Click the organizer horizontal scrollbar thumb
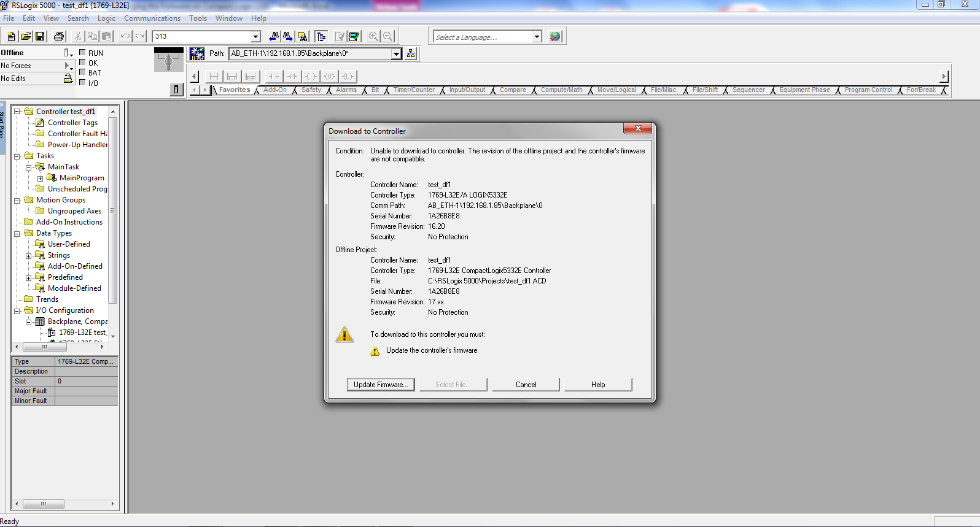 pos(44,347)
